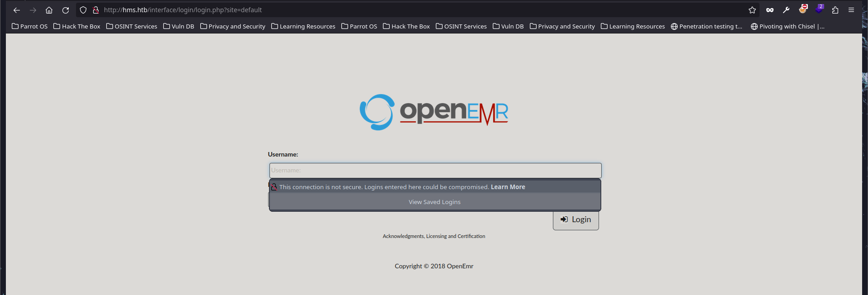868x295 pixels.
Task: Click the purple extension icon with badge 2
Action: click(819, 9)
